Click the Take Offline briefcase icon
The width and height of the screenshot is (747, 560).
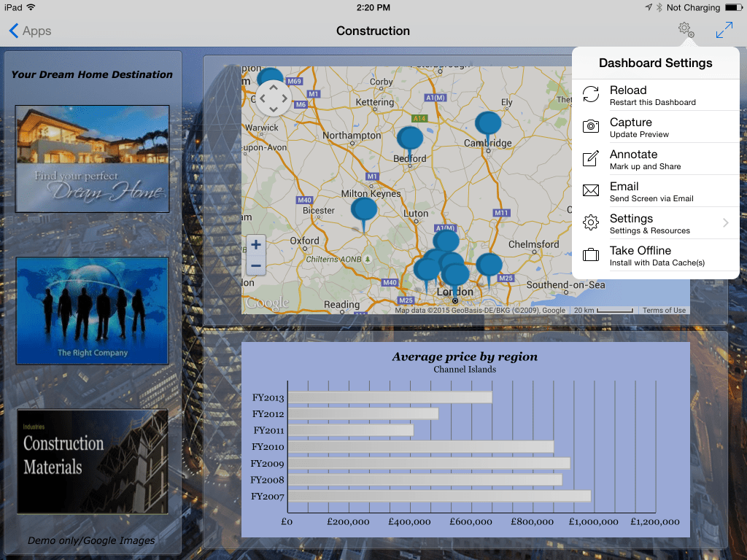[x=591, y=255]
